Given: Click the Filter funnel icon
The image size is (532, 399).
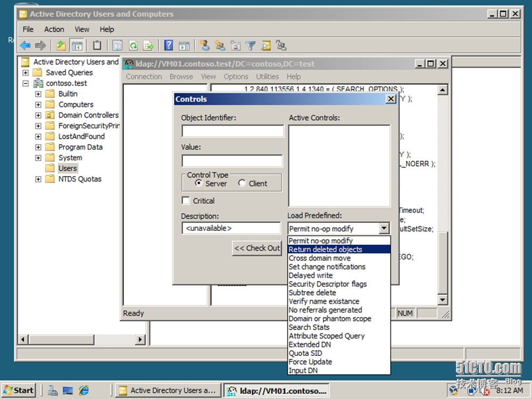Looking at the screenshot, I should point(251,45).
